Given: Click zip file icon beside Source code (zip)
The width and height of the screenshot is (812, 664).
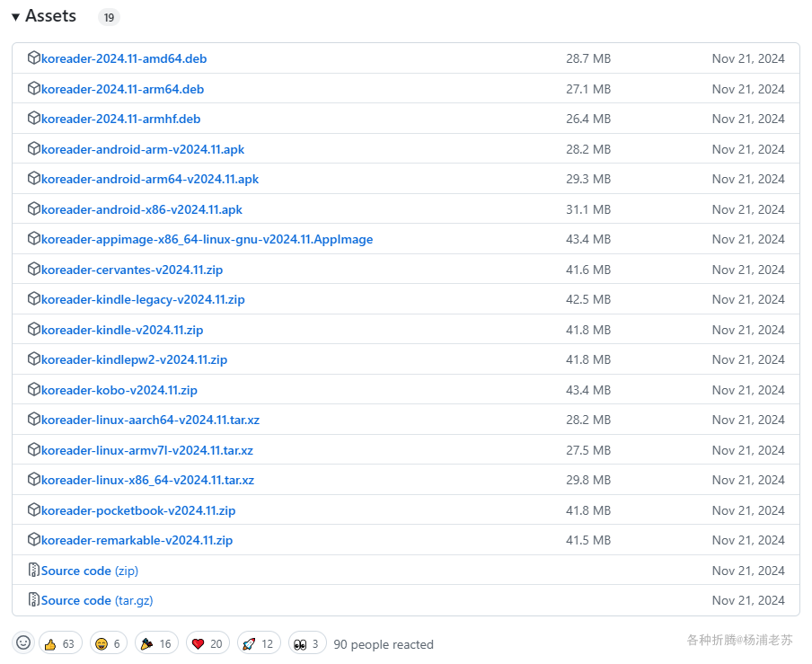Looking at the screenshot, I should [x=33, y=570].
